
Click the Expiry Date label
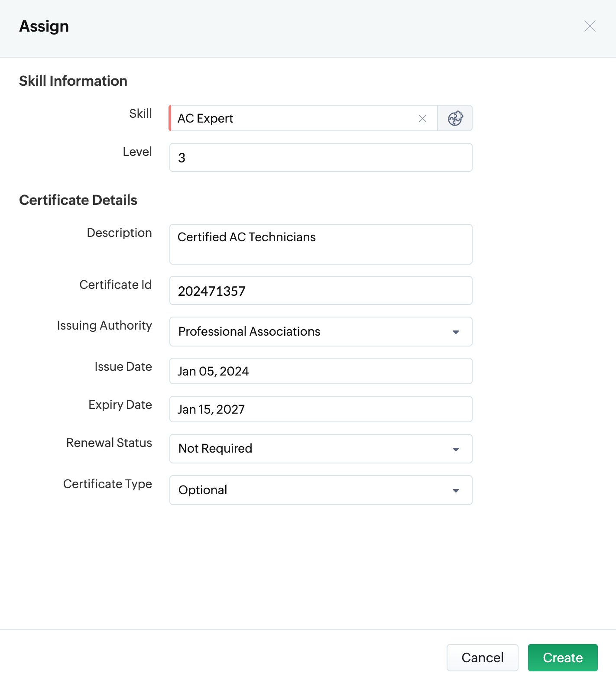(x=120, y=405)
